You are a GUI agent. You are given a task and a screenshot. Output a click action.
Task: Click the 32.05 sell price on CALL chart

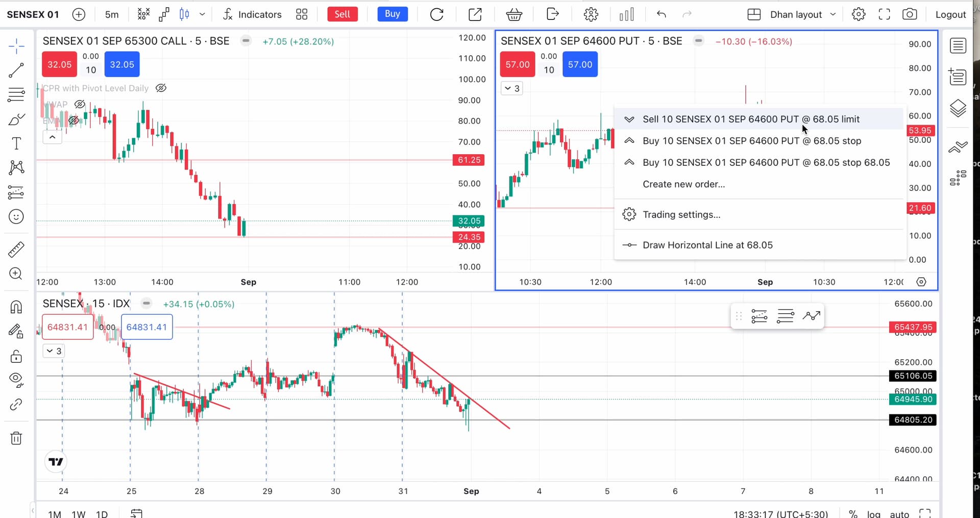tap(59, 65)
